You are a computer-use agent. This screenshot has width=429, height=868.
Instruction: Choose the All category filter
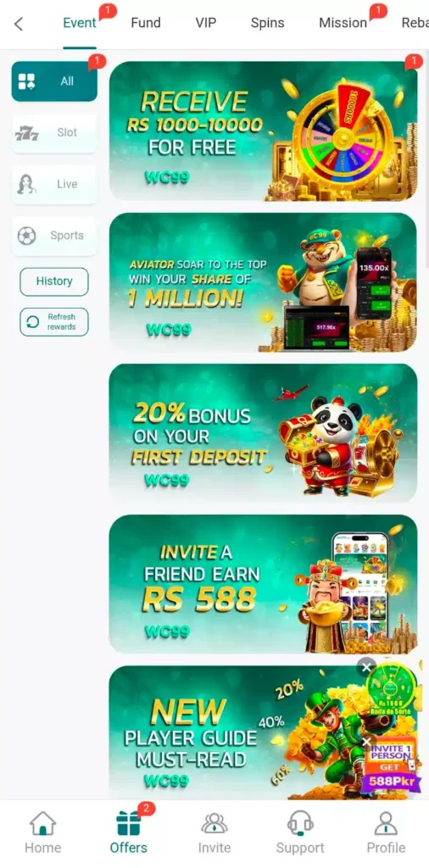54,81
